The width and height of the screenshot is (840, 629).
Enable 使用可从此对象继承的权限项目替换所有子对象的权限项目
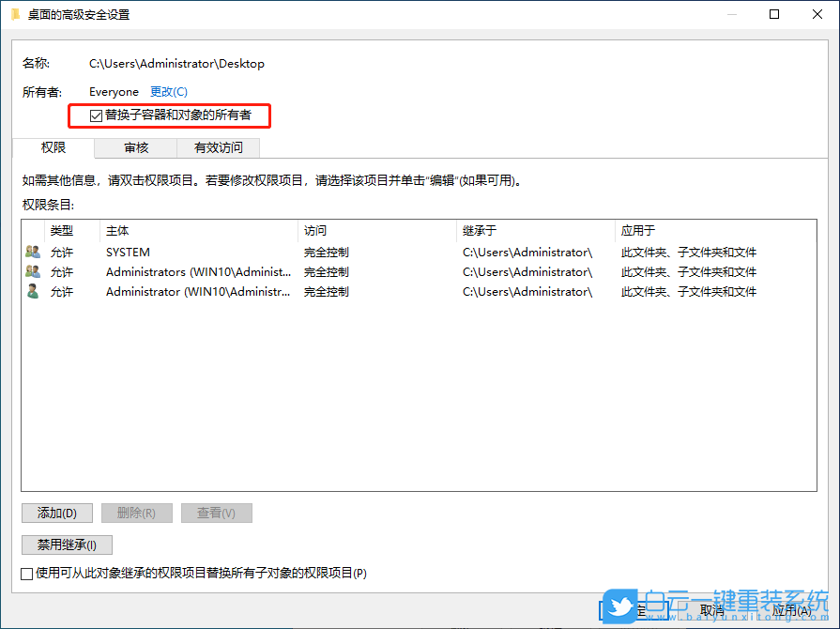tap(27, 573)
